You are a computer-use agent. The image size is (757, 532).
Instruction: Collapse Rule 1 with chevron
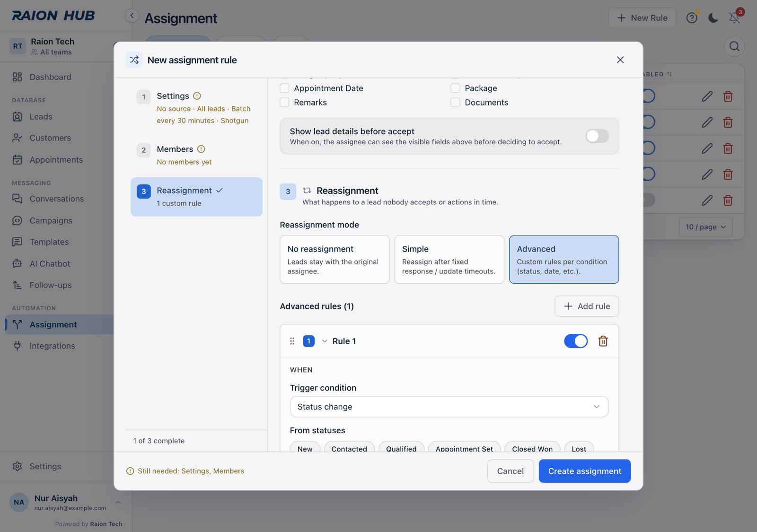pyautogui.click(x=325, y=341)
